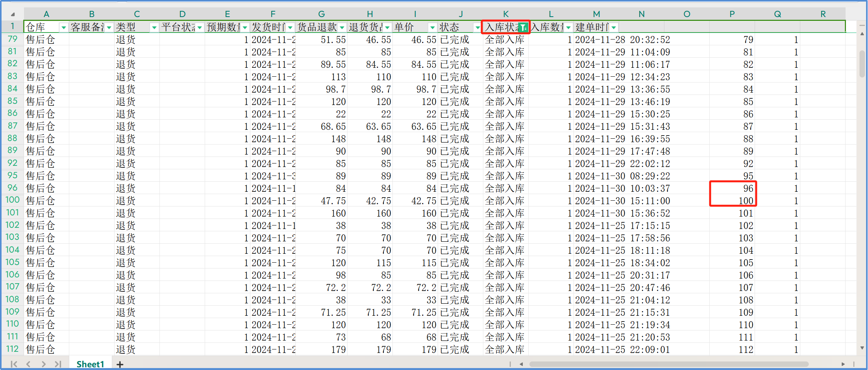
Task: Open the 状态 column filter dropdown
Action: point(477,28)
